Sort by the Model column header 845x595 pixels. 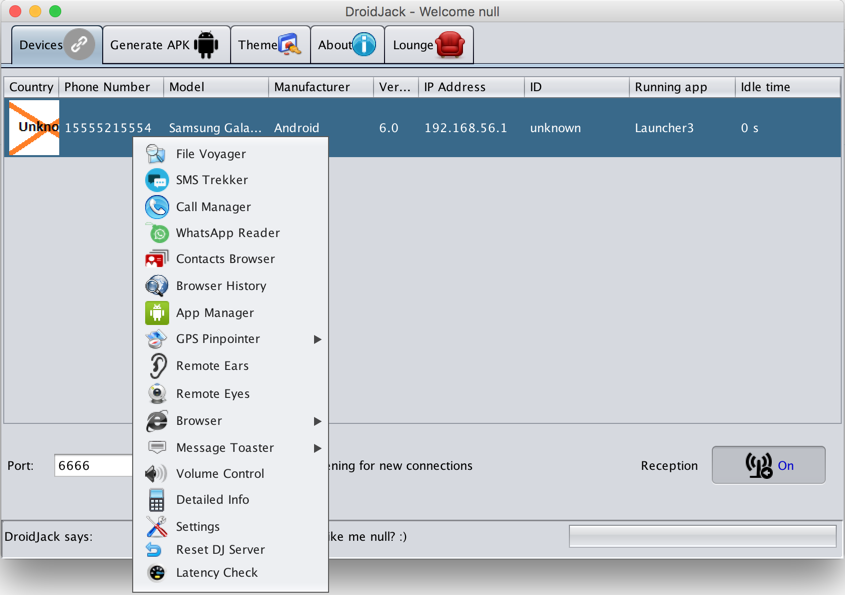[x=216, y=87]
